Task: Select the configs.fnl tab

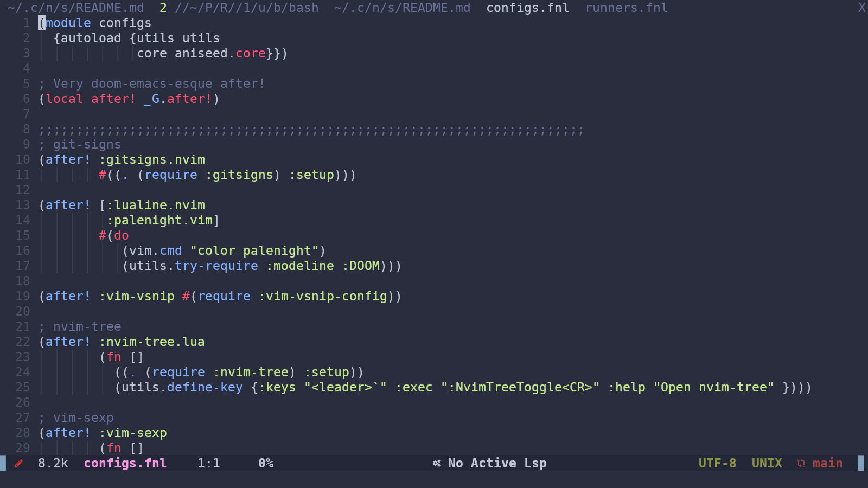Action: [528, 8]
